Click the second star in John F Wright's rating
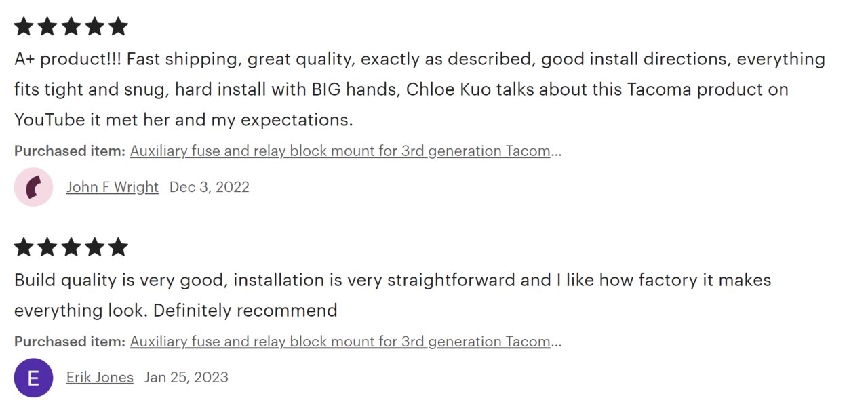The height and width of the screenshot is (400, 868). pos(47,26)
